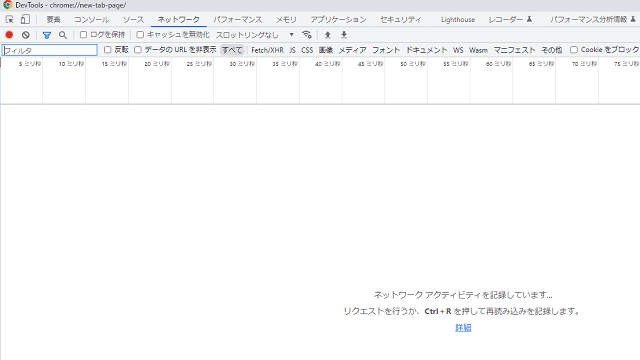640x360 pixels.
Task: Switch to the メモリ tab
Action: pyautogui.click(x=286, y=20)
